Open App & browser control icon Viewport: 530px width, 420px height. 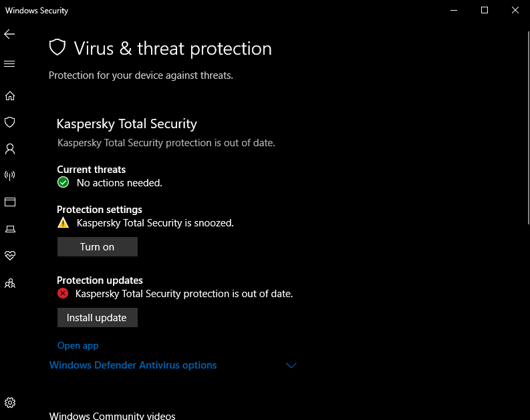point(9,202)
